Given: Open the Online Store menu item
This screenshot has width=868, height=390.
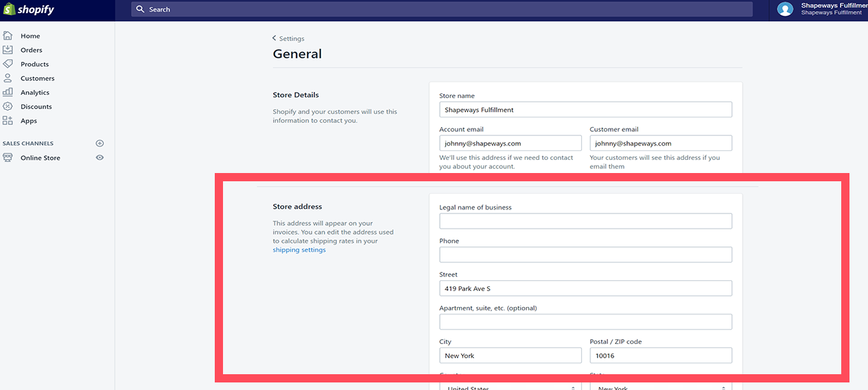Looking at the screenshot, I should (40, 158).
